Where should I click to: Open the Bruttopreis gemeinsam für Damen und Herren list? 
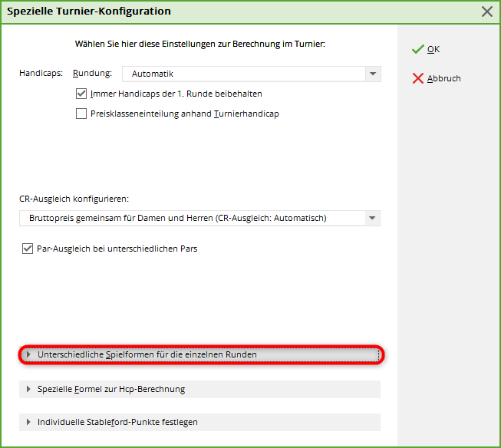click(x=192, y=218)
